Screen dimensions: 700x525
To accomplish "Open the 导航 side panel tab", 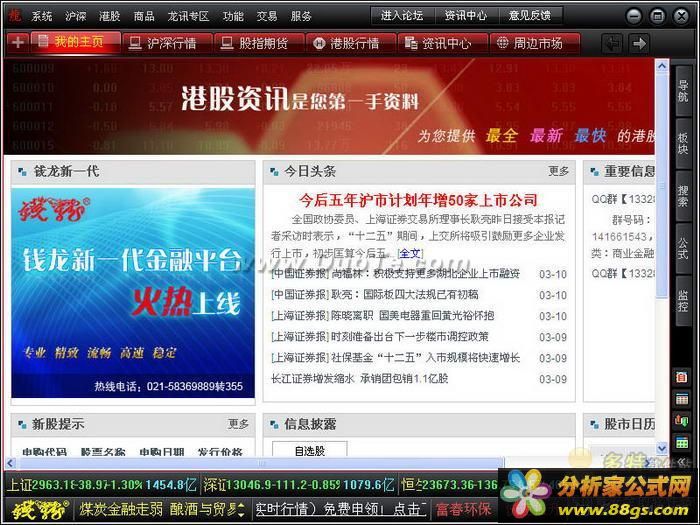I will click(x=683, y=91).
